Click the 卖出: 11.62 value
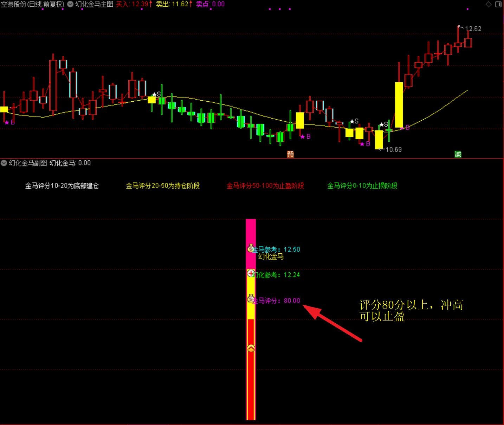The image size is (504, 425). point(174,4)
